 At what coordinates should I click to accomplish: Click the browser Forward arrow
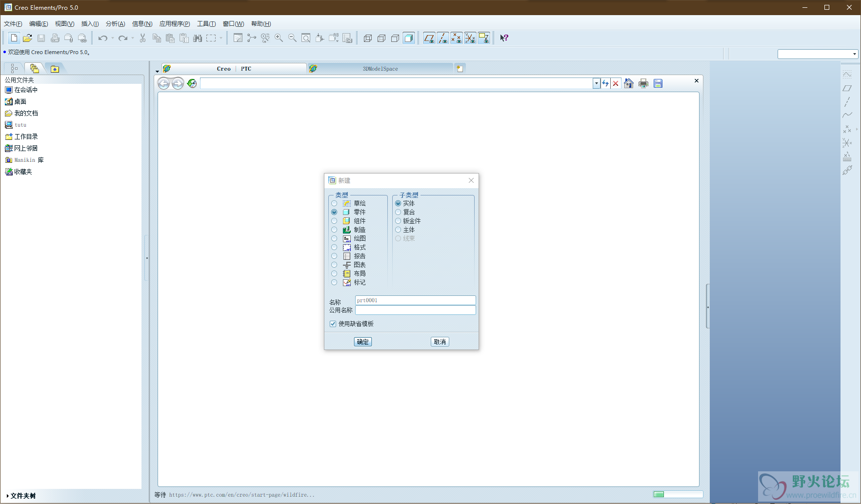178,83
